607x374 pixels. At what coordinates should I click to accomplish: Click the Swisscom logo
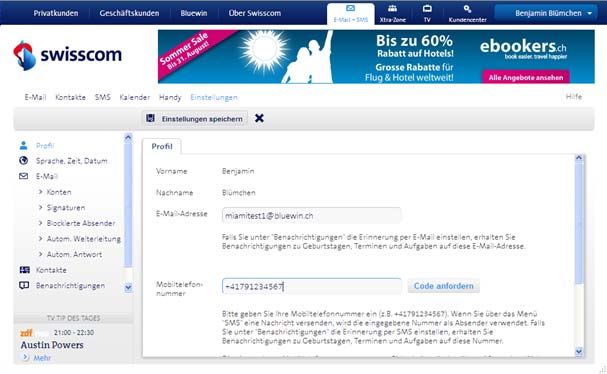tap(67, 55)
